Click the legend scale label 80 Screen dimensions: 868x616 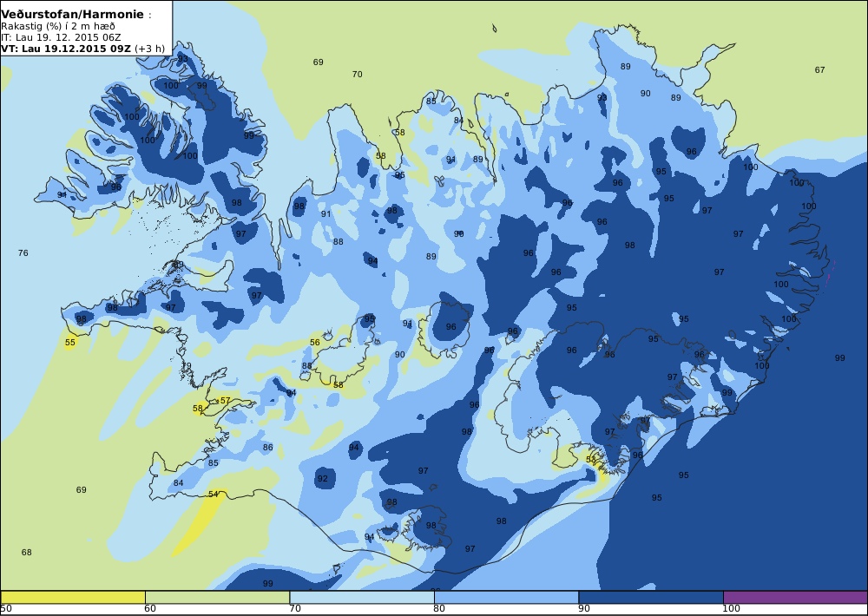click(x=439, y=609)
